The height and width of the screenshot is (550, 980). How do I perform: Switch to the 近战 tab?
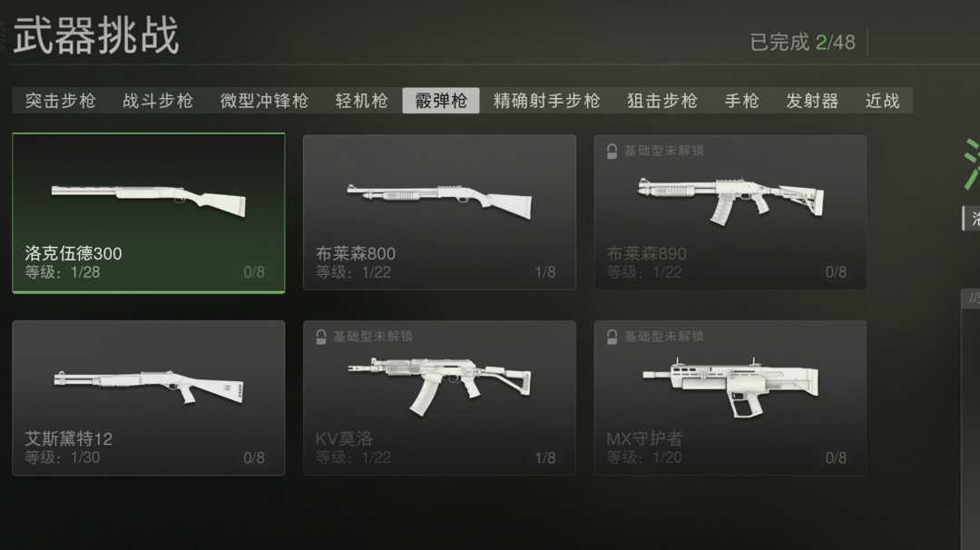[883, 101]
